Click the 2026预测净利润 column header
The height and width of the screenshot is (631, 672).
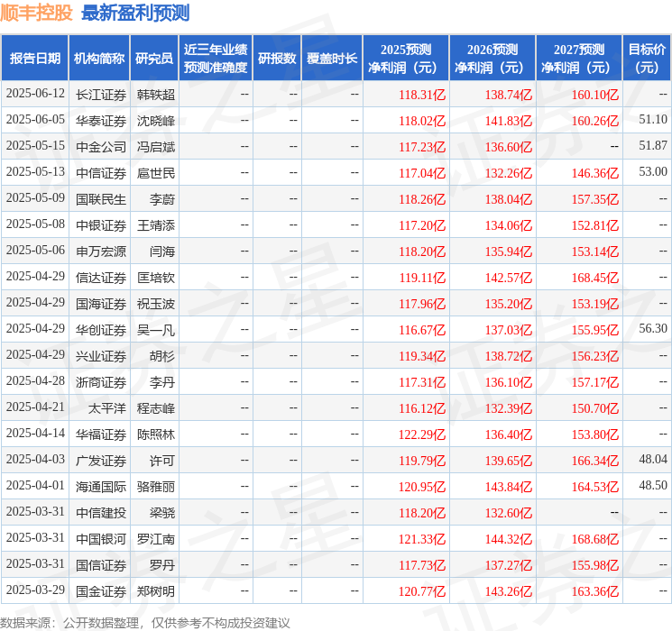[492, 59]
